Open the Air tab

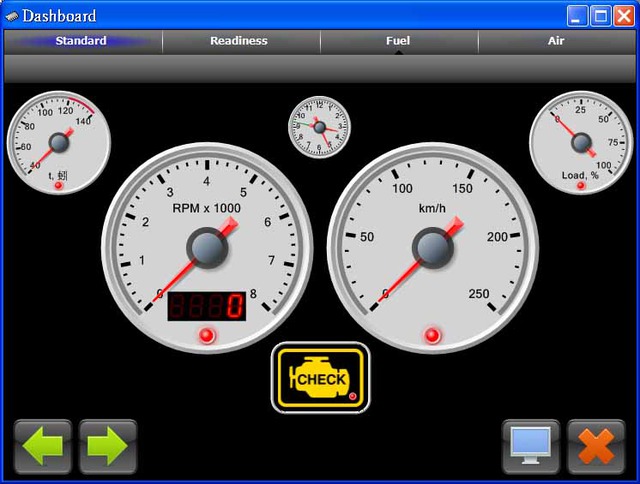pyautogui.click(x=556, y=41)
